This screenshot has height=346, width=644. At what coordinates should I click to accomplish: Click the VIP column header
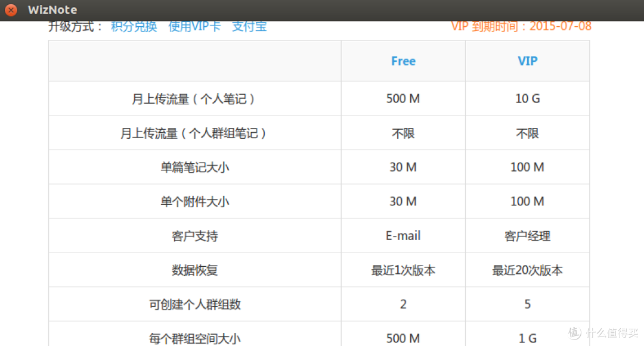pyautogui.click(x=527, y=61)
